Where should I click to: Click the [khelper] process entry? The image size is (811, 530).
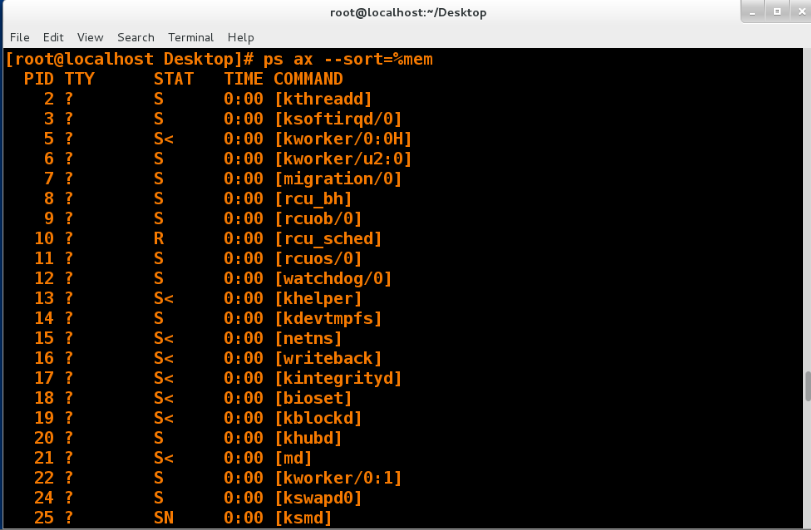point(318,298)
